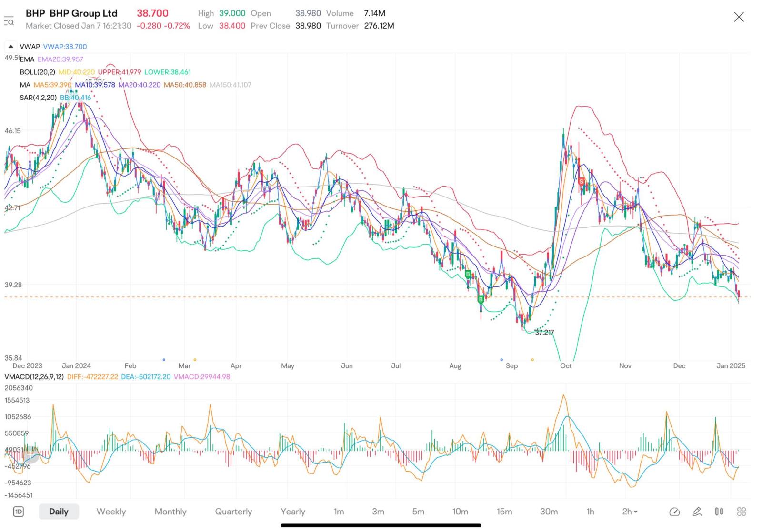Click the Prev Close value 38.980

click(x=308, y=26)
